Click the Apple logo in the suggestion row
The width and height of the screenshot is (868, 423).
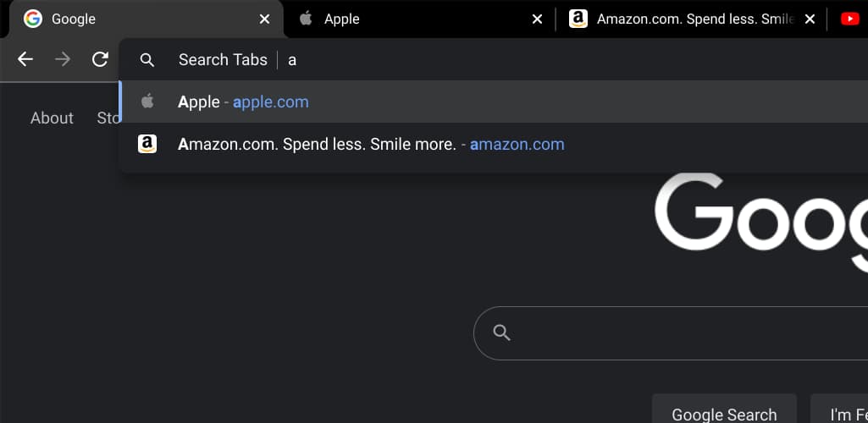pos(147,102)
